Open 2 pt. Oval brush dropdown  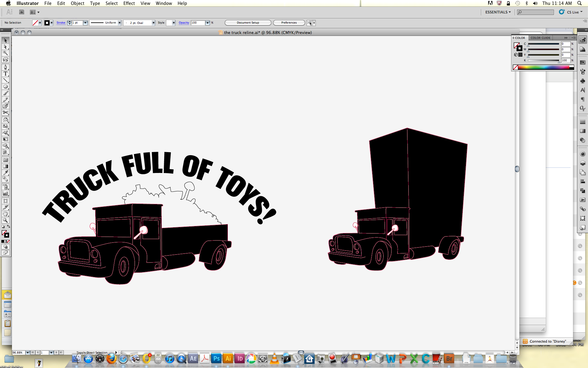pyautogui.click(x=153, y=23)
